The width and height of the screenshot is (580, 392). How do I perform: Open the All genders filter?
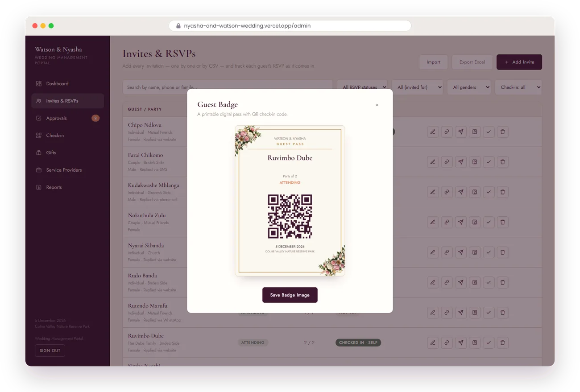click(469, 87)
